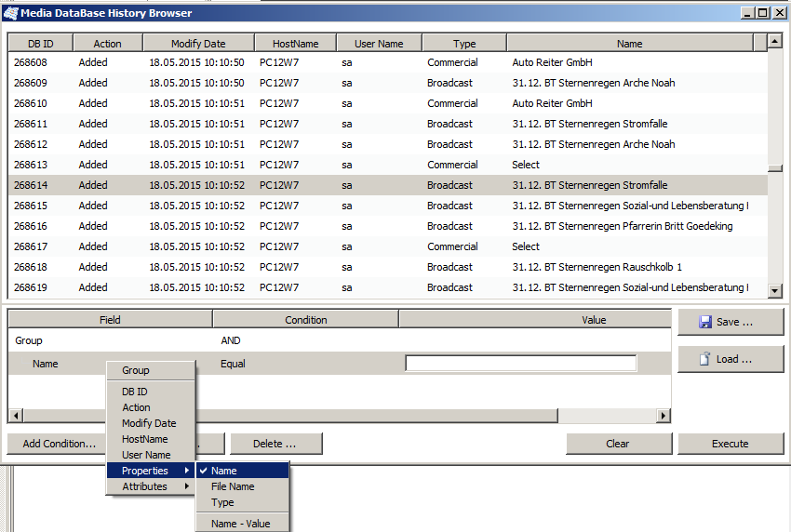
Task: Click the app icon in the title bar
Action: (x=10, y=13)
